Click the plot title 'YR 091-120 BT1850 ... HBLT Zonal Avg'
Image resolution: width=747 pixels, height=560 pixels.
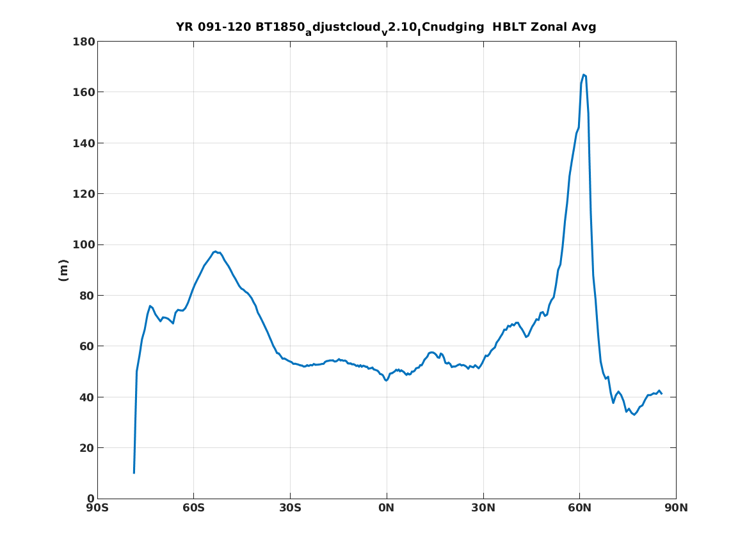[x=386, y=28]
